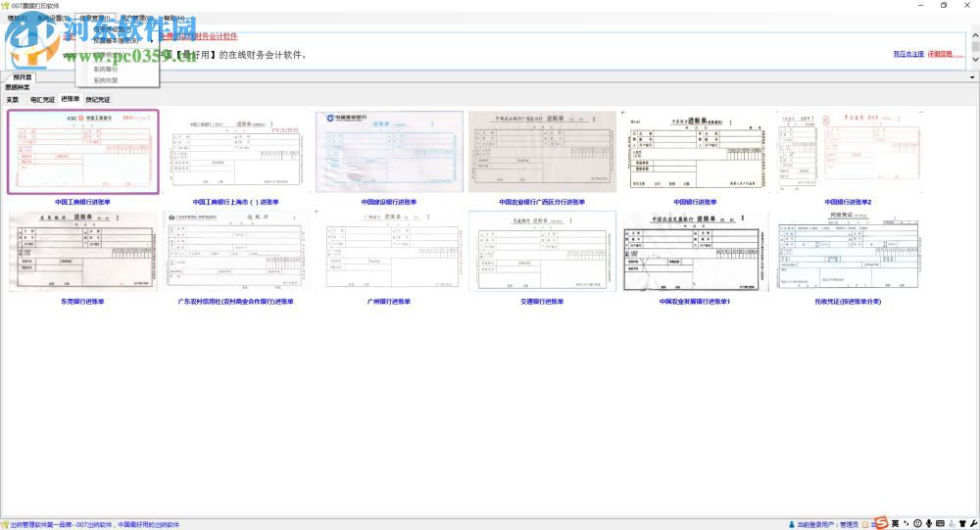Click the 现在去注册 link

(908, 55)
